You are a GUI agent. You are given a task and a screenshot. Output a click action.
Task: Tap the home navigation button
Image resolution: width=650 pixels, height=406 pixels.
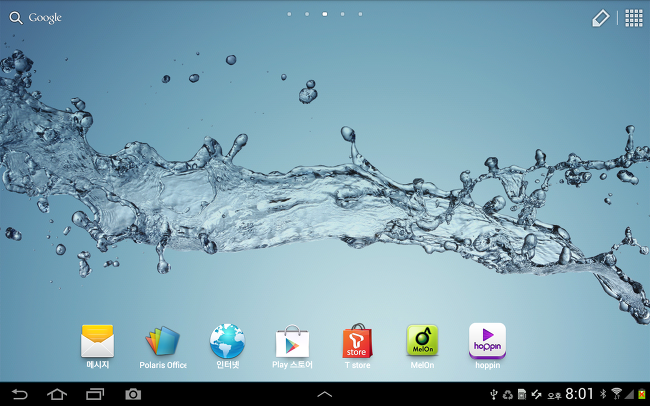(x=57, y=394)
